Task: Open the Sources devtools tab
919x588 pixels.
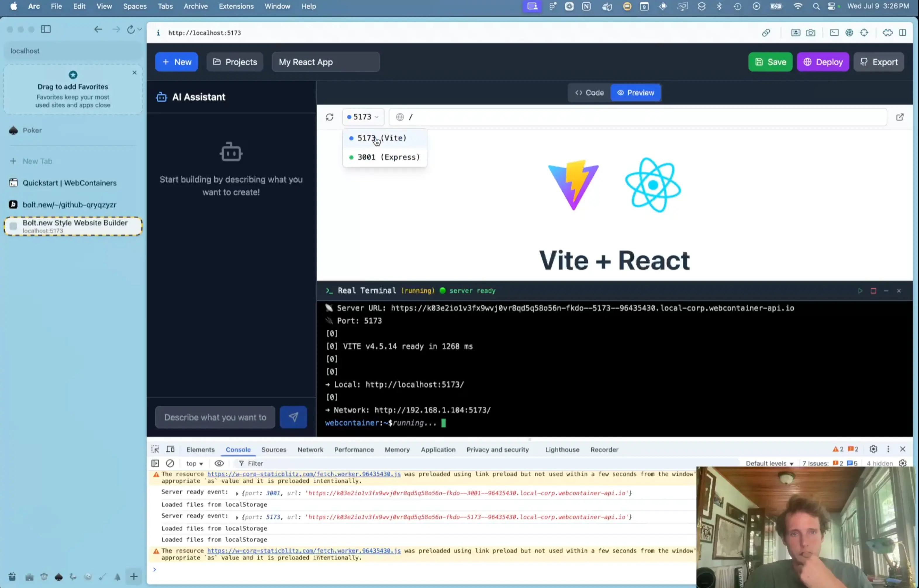Action: point(274,450)
